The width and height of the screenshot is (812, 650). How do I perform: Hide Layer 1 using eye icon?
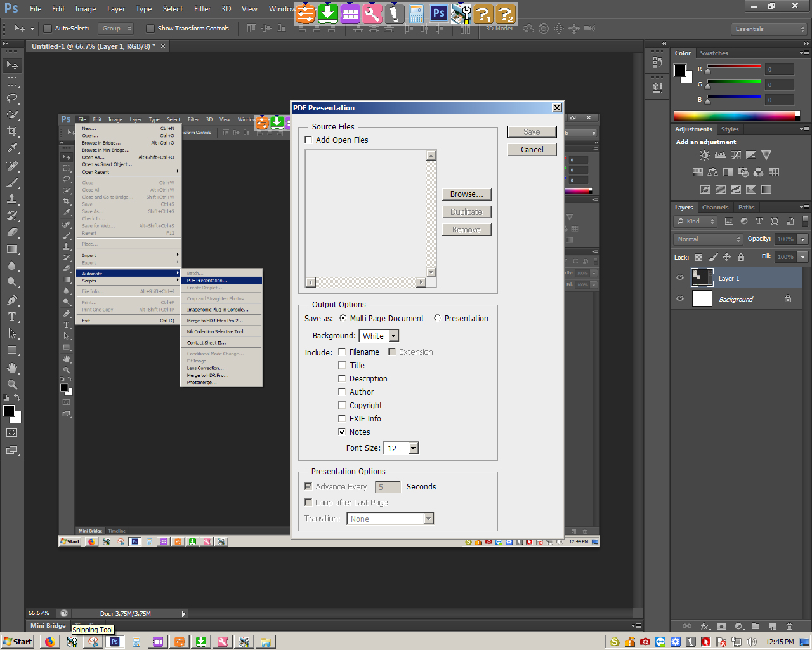[680, 278]
